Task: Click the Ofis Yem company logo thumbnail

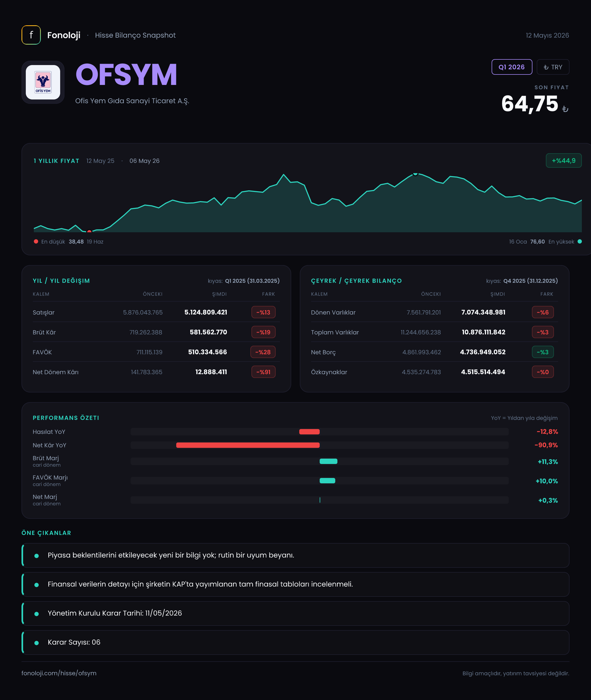Action: (43, 82)
